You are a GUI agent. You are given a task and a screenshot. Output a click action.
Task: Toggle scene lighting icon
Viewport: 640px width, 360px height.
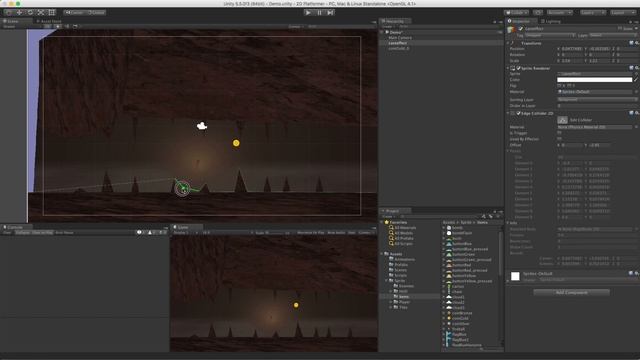(58, 27)
